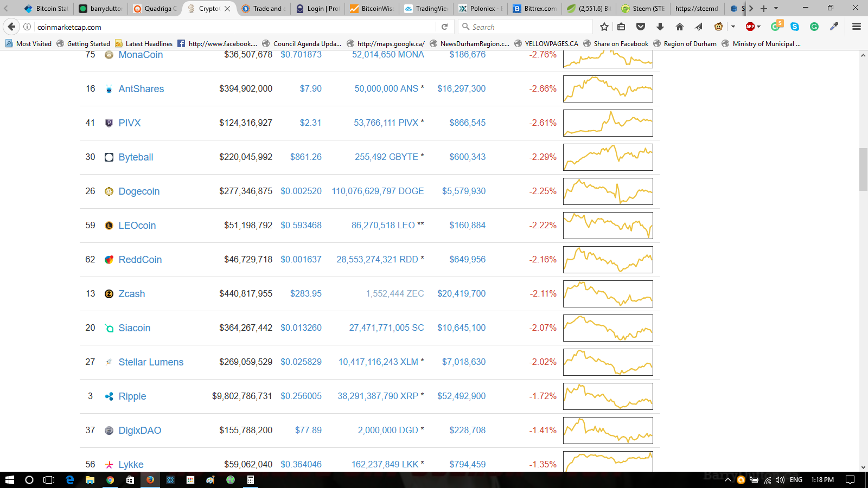Switch to the TradingView tab
Viewport: 868px width, 488px height.
pos(426,8)
